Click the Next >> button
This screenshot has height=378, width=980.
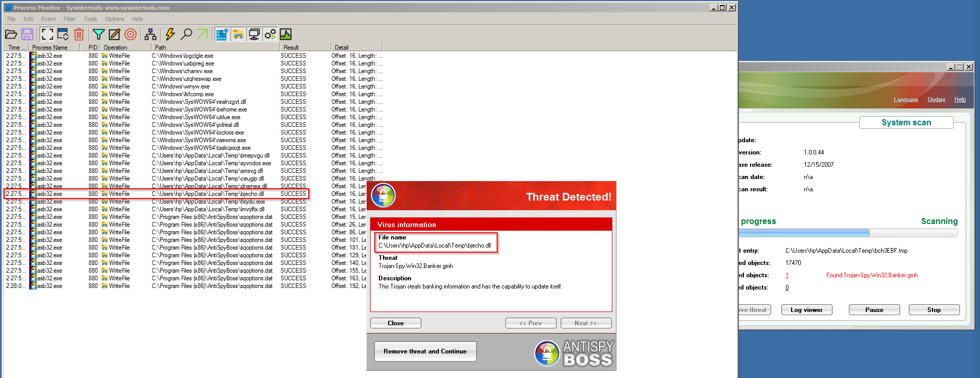point(586,323)
